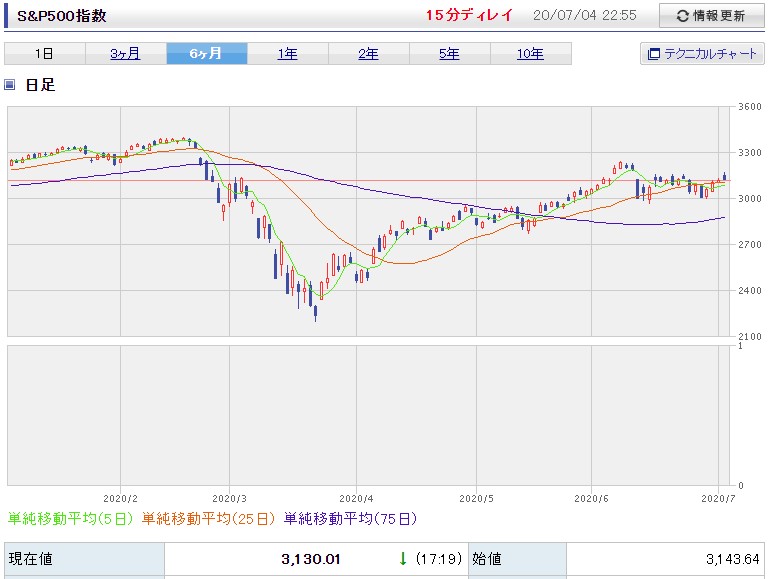Click the 単純移動平均(75日) legend label
This screenshot has width=769, height=579.
click(x=350, y=519)
